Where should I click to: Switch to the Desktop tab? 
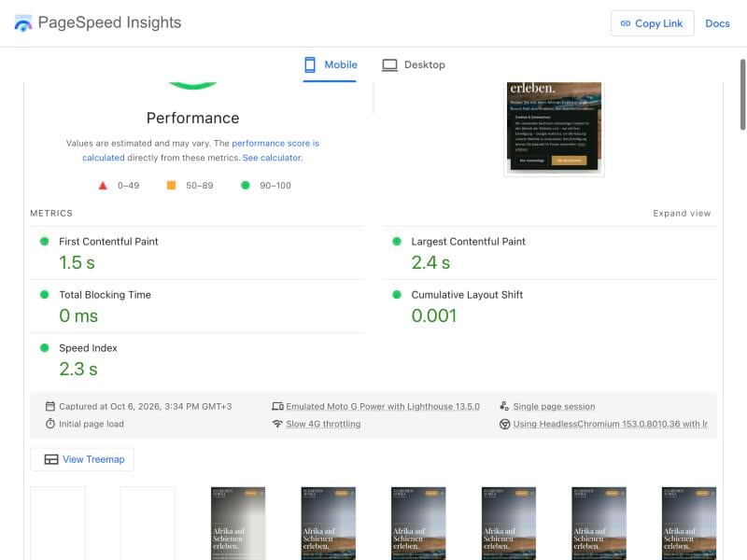[x=414, y=65]
